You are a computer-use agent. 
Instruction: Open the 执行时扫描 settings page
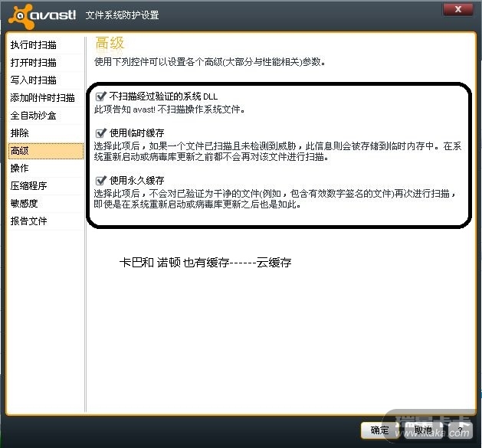click(x=46, y=45)
